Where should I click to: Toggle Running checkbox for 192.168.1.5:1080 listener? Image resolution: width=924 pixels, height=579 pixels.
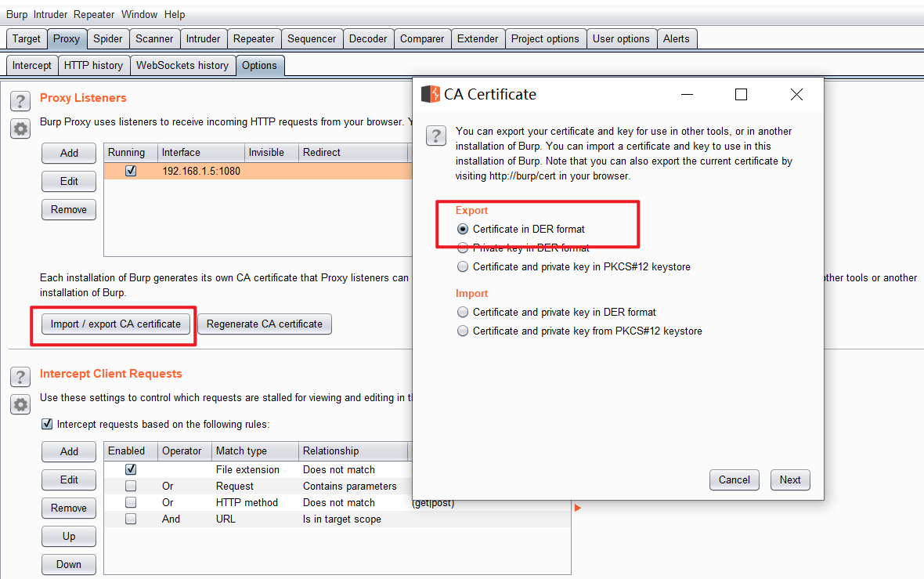click(131, 171)
